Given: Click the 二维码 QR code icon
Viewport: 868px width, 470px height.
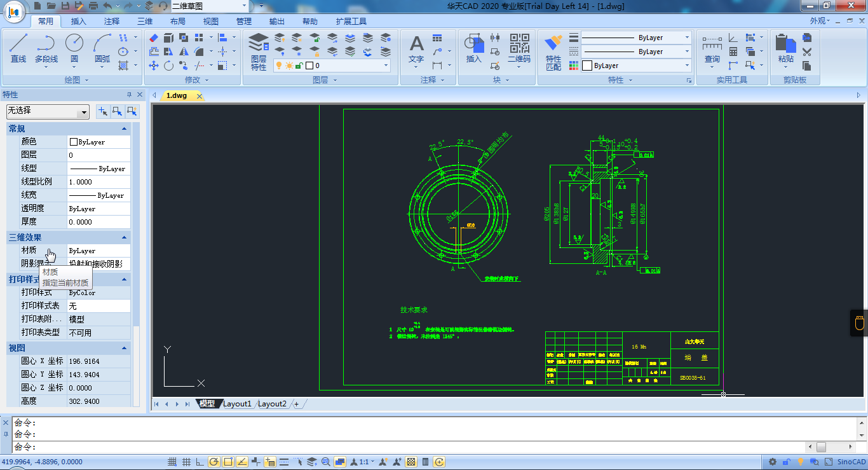Looking at the screenshot, I should (519, 49).
